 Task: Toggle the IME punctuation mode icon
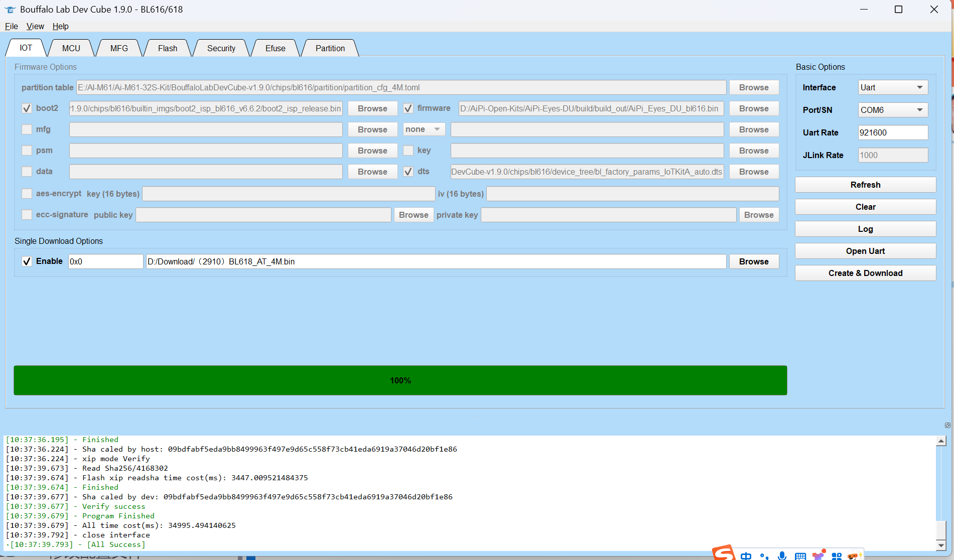764,556
